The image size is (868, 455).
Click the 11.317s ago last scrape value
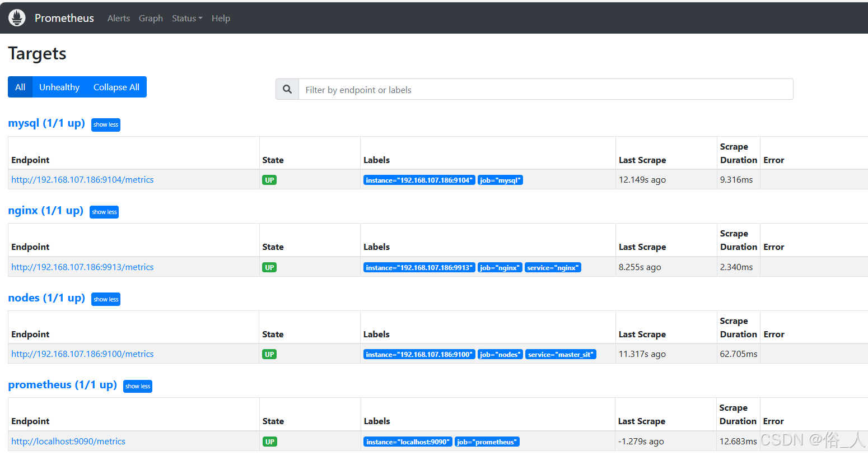point(642,354)
